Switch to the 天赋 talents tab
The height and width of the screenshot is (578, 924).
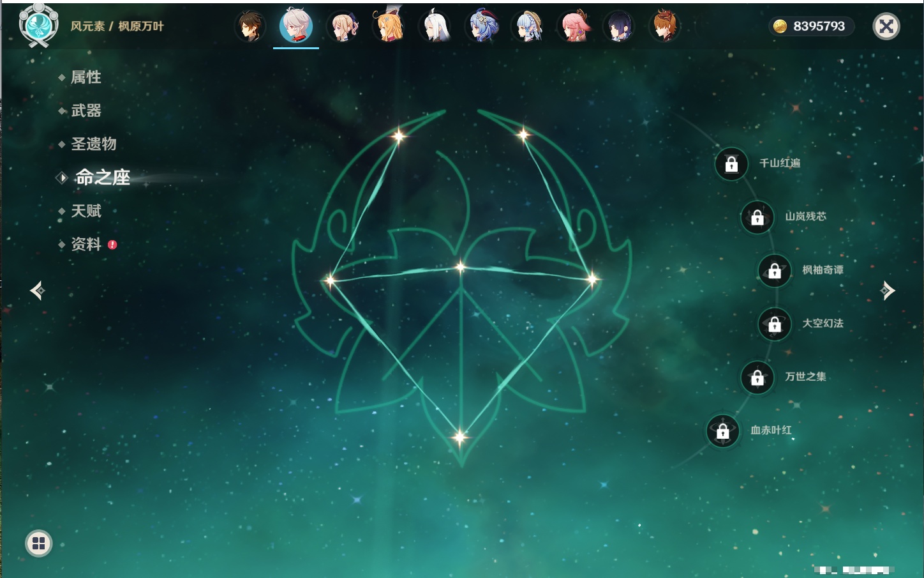pos(86,211)
